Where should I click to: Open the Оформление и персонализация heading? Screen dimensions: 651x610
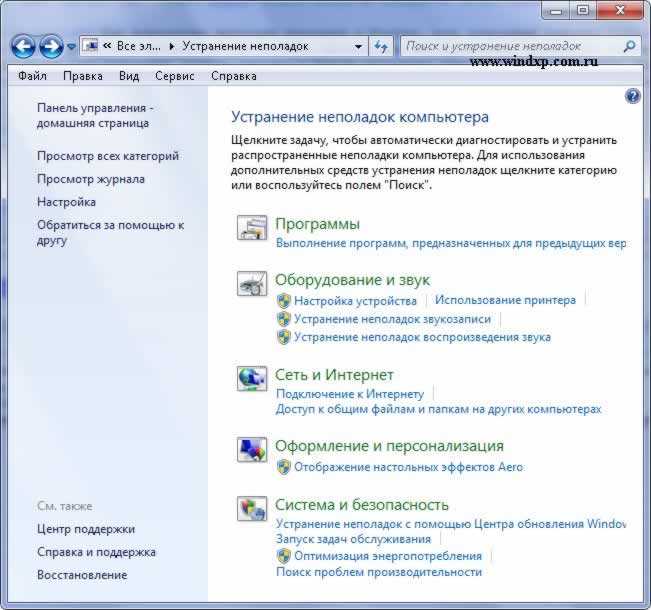(389, 446)
